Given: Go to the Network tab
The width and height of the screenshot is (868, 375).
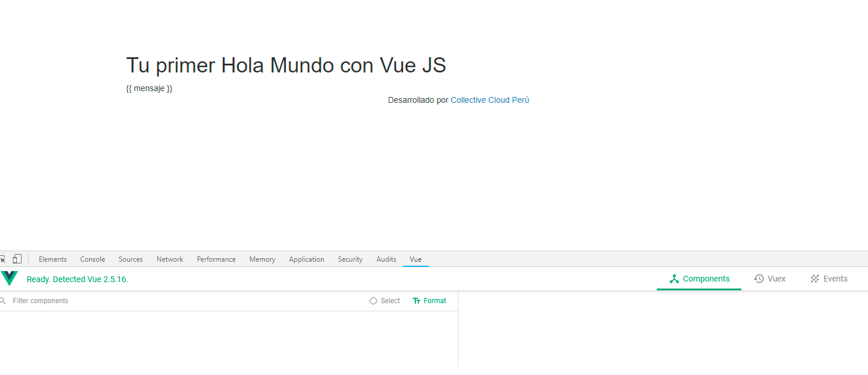Looking at the screenshot, I should (x=170, y=259).
